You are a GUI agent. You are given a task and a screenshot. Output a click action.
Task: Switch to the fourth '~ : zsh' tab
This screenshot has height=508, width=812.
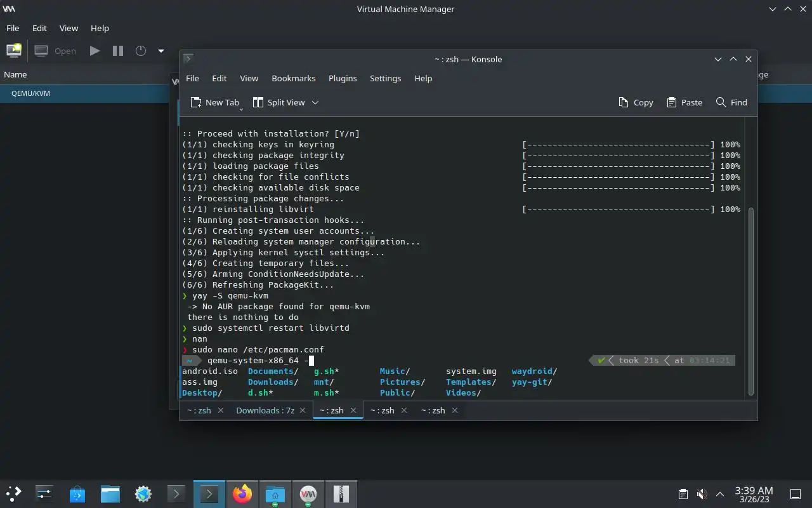tap(383, 410)
